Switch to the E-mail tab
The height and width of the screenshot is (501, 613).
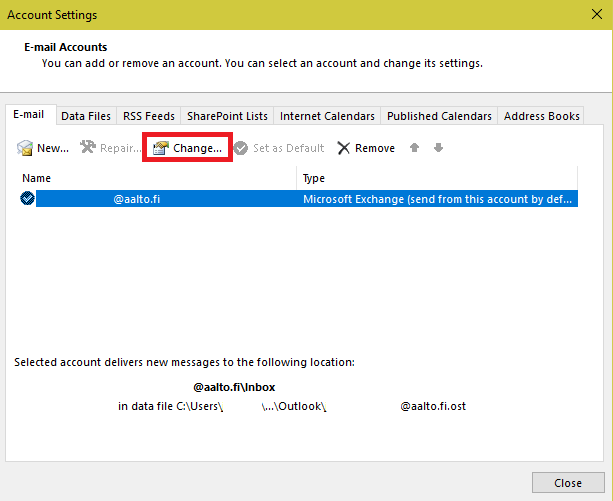pos(28,115)
